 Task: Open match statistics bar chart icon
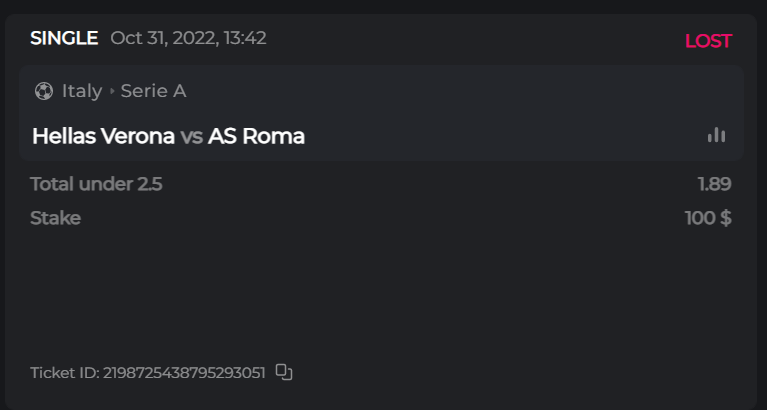[716, 135]
